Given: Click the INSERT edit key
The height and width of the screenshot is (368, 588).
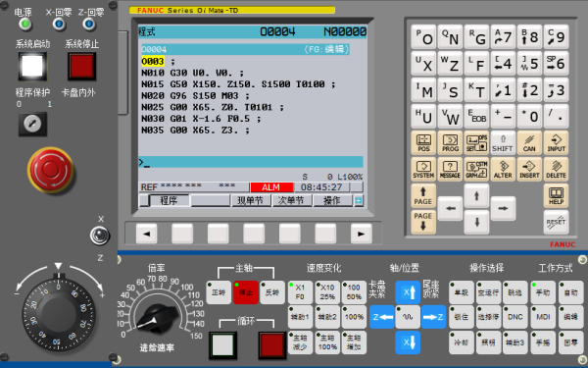Looking at the screenshot, I should coord(529,170).
